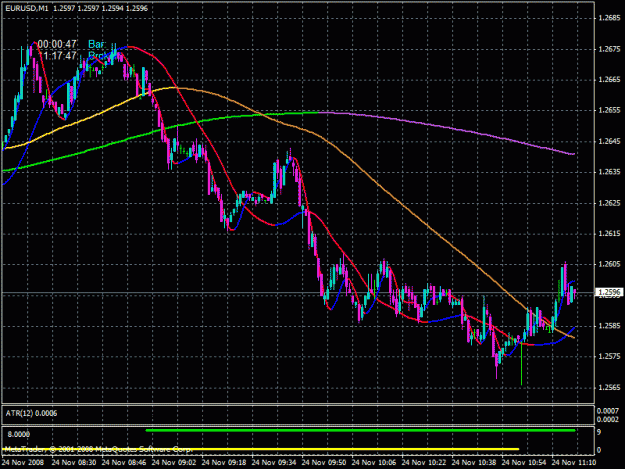The image size is (625, 469).
Task: Click the 1.2685 price axis label
Action: tap(609, 18)
